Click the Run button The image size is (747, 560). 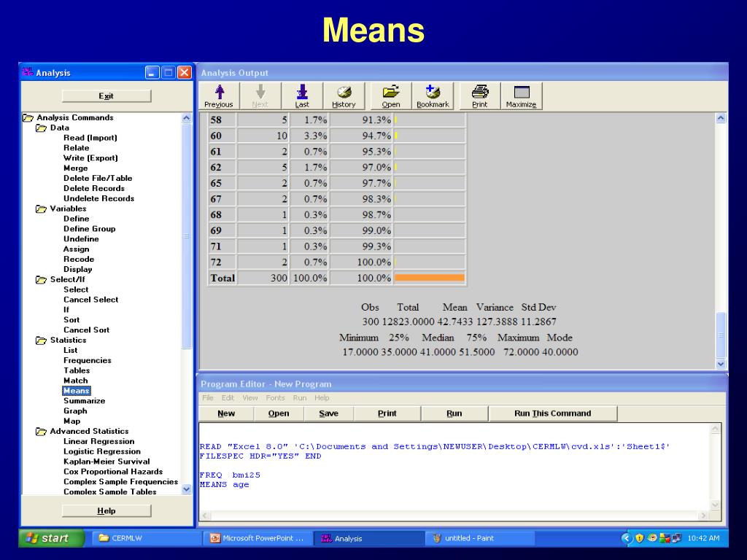coord(454,413)
